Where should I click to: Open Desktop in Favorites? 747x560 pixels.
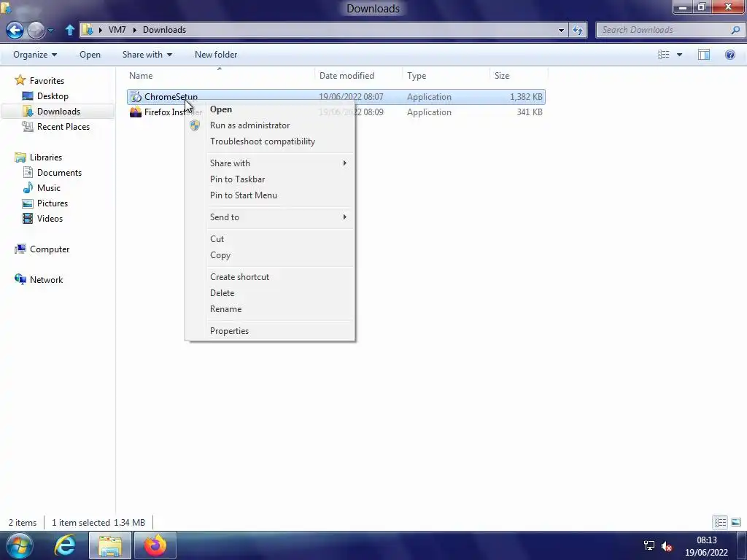pyautogui.click(x=53, y=96)
